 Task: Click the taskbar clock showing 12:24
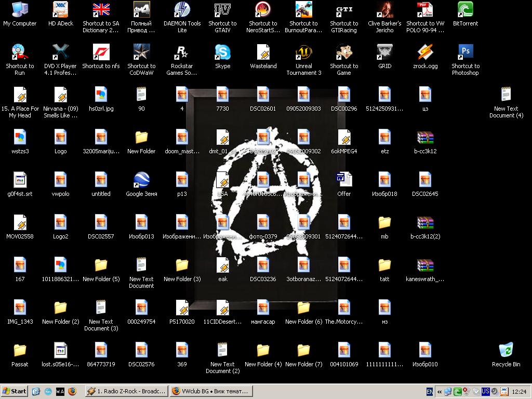coord(519,391)
